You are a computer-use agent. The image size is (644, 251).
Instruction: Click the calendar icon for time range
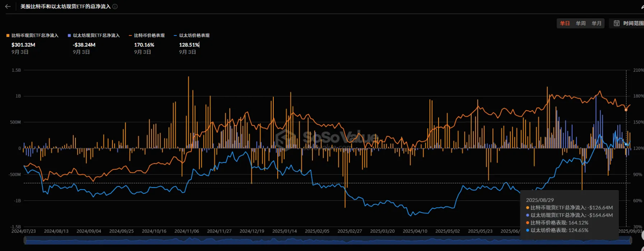point(616,24)
